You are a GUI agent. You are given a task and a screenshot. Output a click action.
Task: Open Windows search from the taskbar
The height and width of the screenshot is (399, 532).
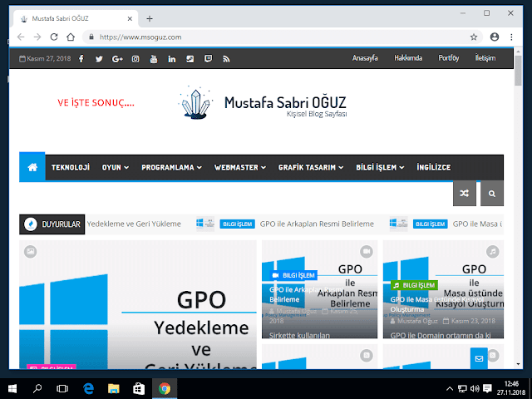click(37, 388)
